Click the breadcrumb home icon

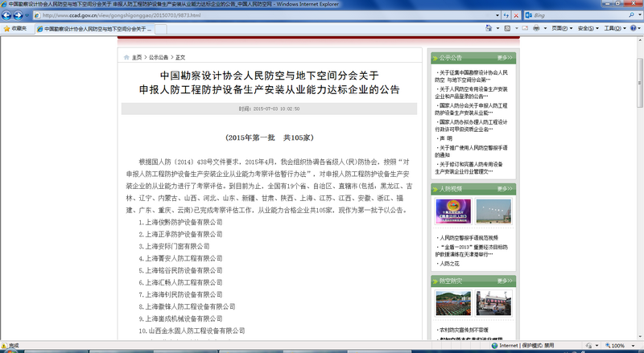pyautogui.click(x=126, y=57)
